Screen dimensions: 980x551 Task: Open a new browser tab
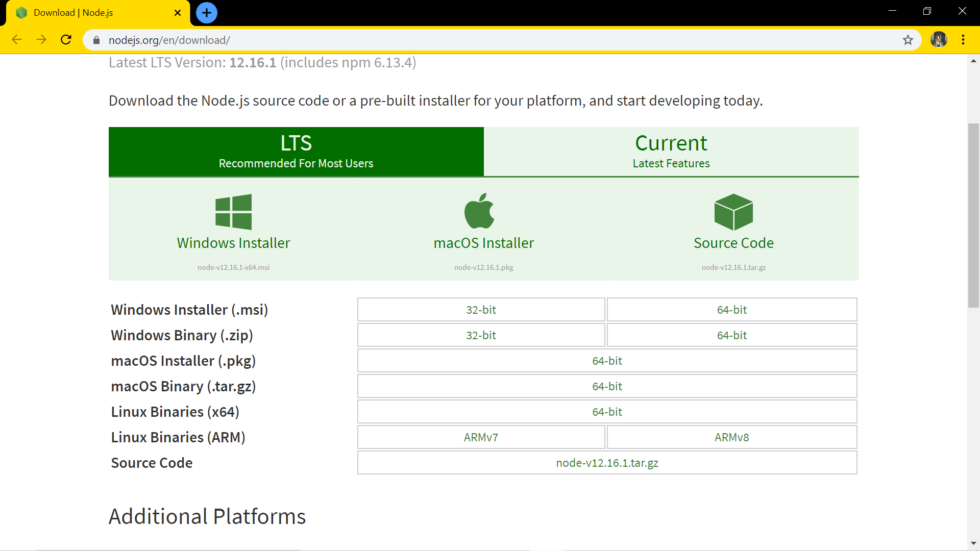coord(206,13)
